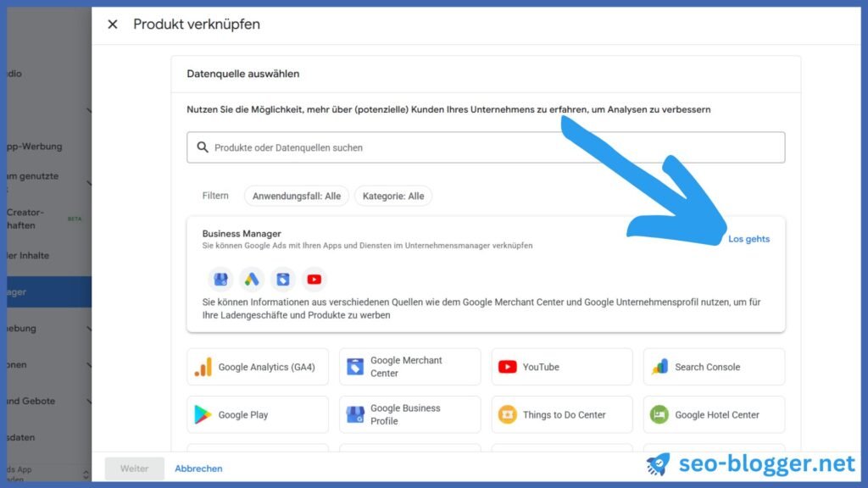Click the Google Ads icon in Business Manager

tap(252, 280)
